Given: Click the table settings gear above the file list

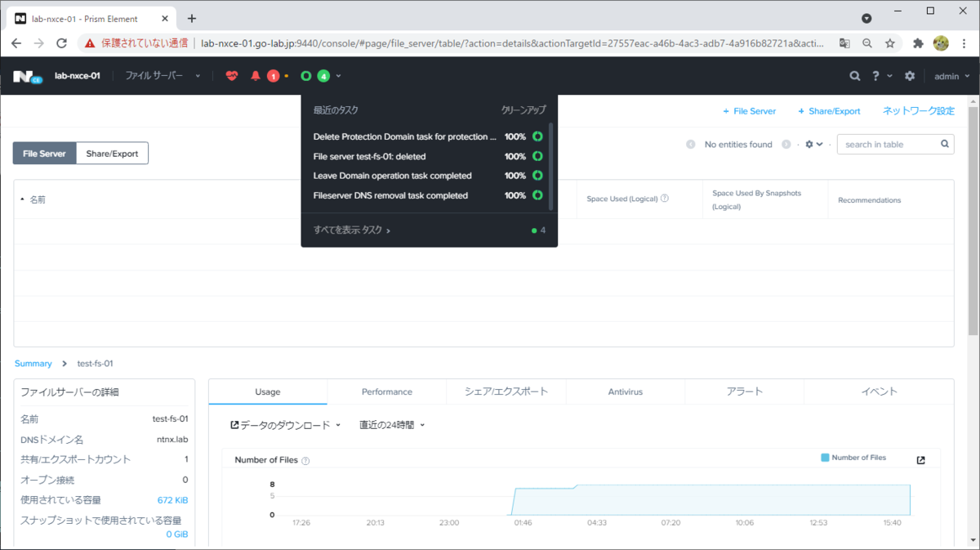Looking at the screenshot, I should click(x=808, y=143).
